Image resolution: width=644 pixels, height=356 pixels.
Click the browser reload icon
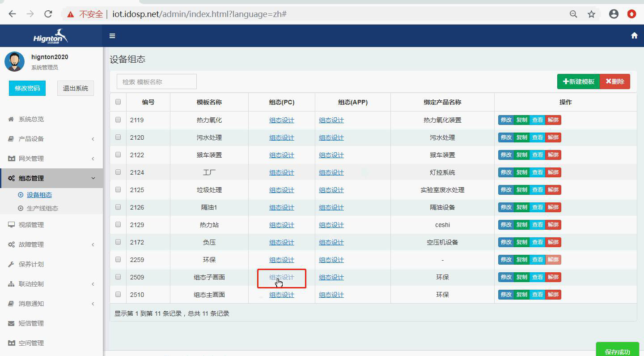pos(48,13)
